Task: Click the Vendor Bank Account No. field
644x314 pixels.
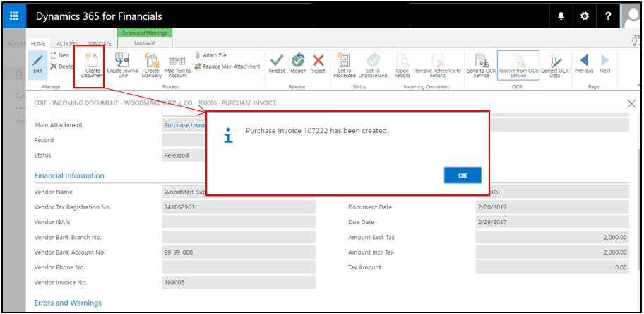Action: [x=238, y=252]
